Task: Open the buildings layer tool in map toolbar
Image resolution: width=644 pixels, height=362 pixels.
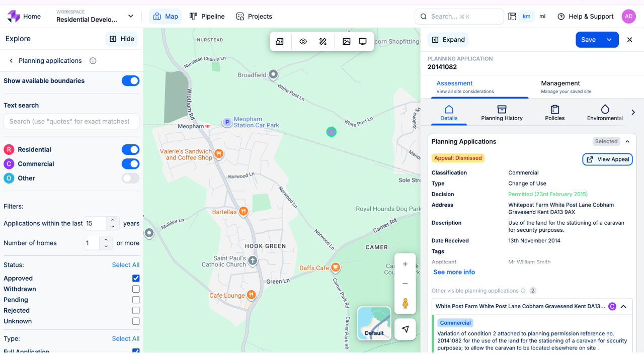Action: click(280, 42)
